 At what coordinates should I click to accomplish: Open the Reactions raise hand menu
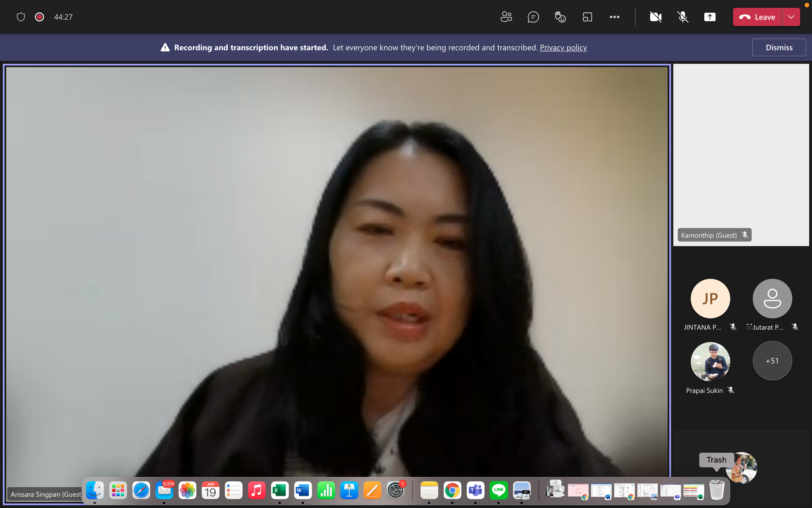click(560, 17)
